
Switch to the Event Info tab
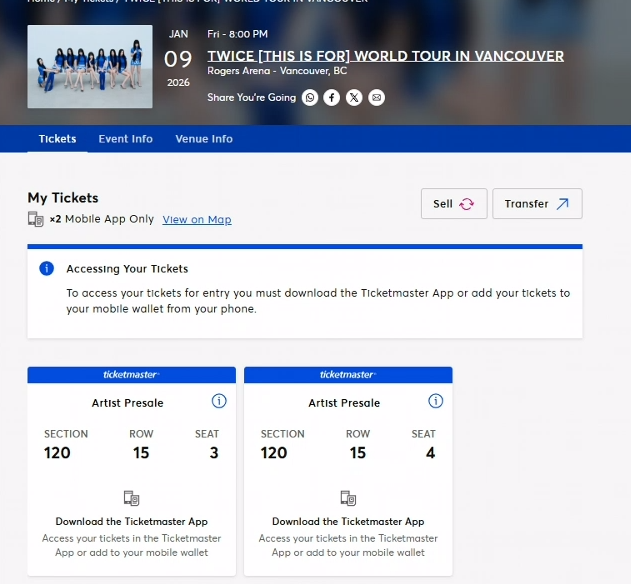[126, 139]
